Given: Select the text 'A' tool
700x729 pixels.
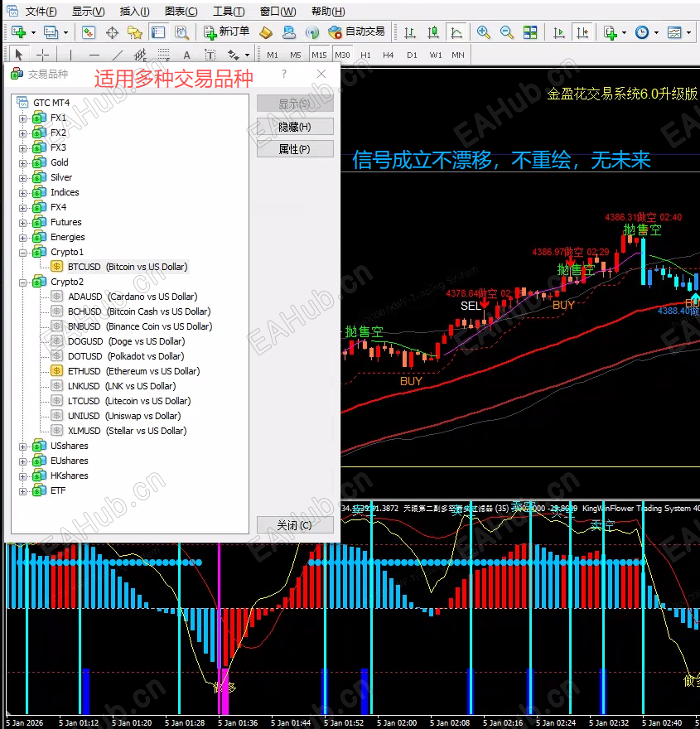Looking at the screenshot, I should [x=187, y=55].
